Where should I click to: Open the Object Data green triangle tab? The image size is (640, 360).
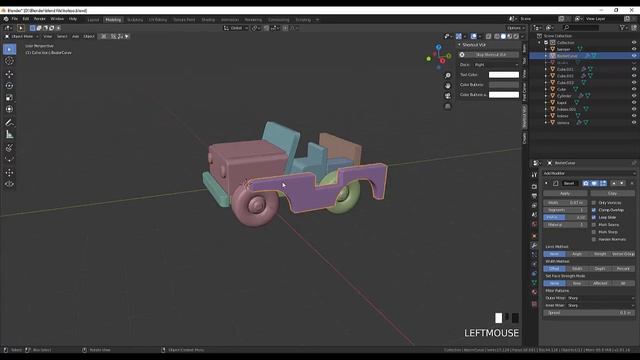pos(534,282)
